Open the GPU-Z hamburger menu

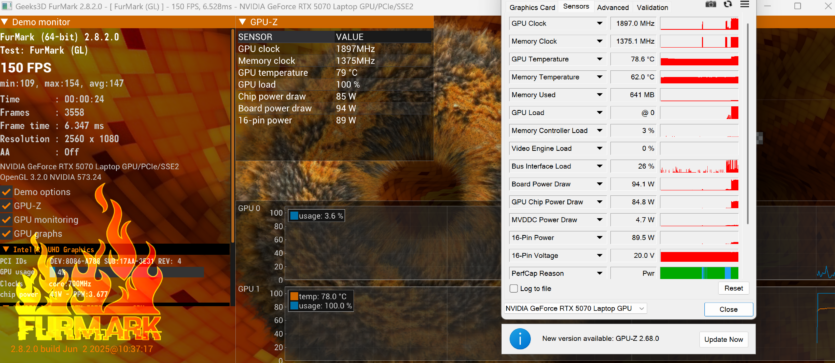point(744,4)
